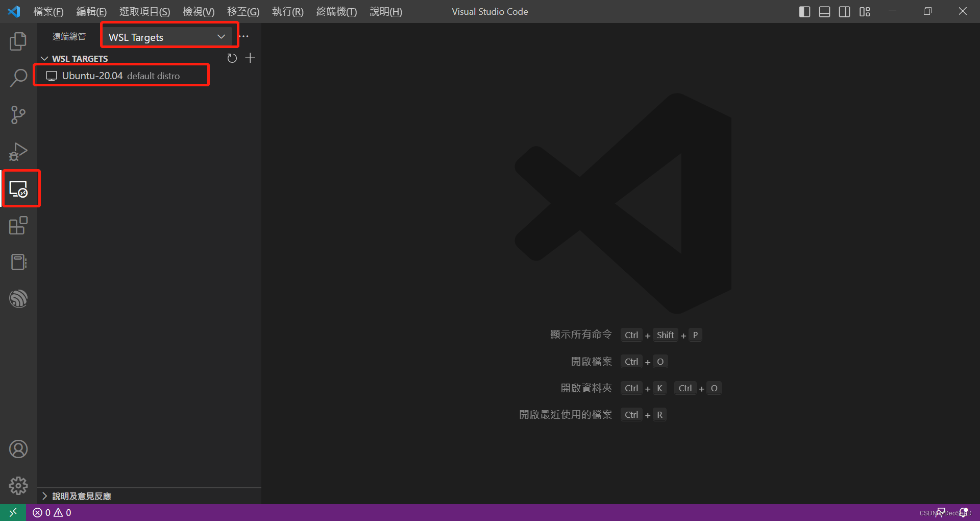Open the Manage gear menu
This screenshot has width=980, height=521.
click(x=18, y=486)
